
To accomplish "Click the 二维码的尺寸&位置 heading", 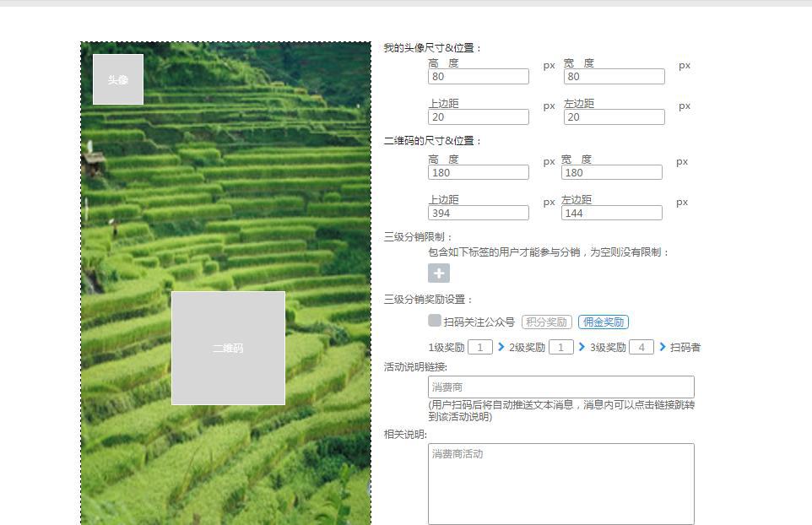I will pyautogui.click(x=433, y=141).
